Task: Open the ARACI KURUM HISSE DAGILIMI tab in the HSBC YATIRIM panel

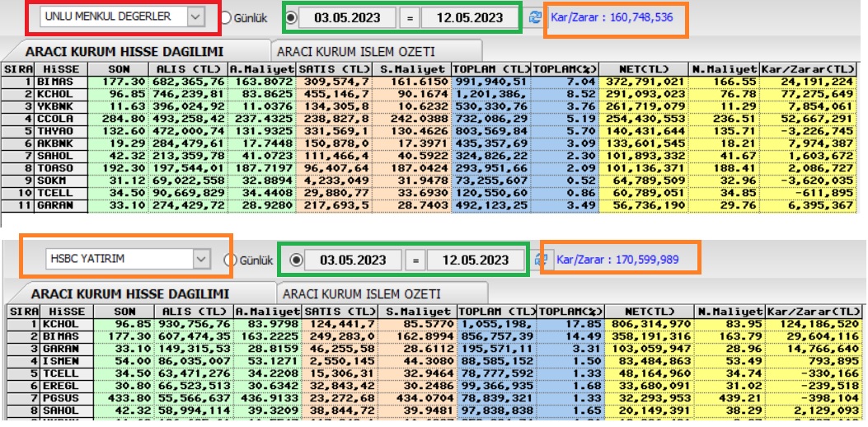Action: pyautogui.click(x=130, y=293)
